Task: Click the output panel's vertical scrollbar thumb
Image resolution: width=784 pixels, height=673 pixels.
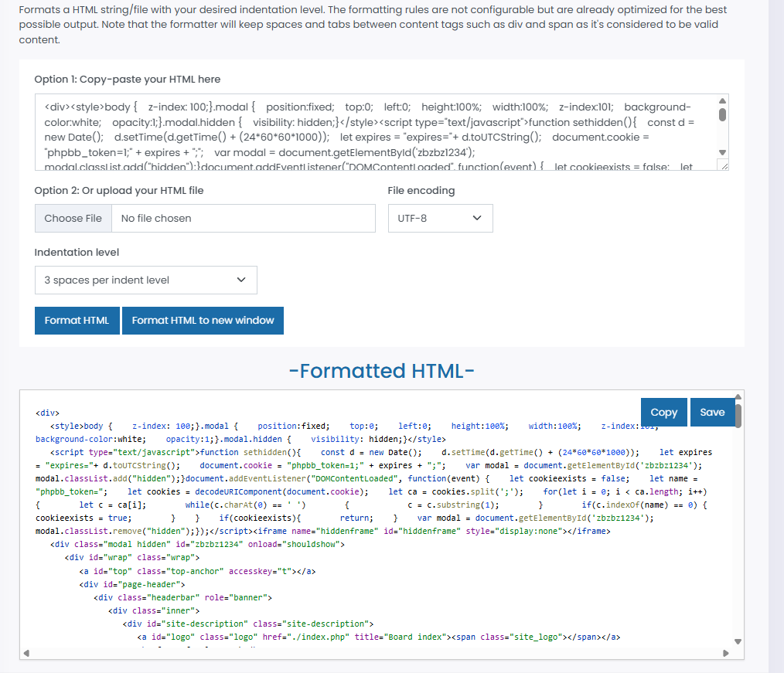Action: point(738,416)
